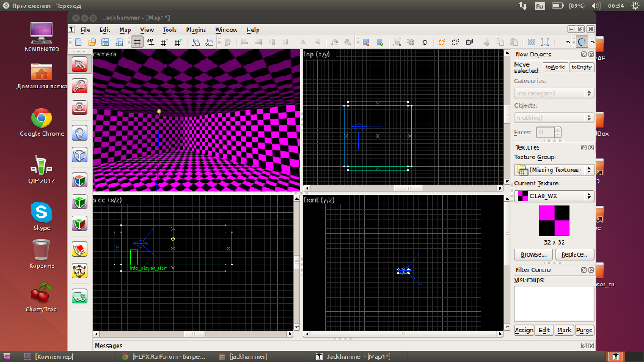Click the Browse... texture button

(534, 254)
